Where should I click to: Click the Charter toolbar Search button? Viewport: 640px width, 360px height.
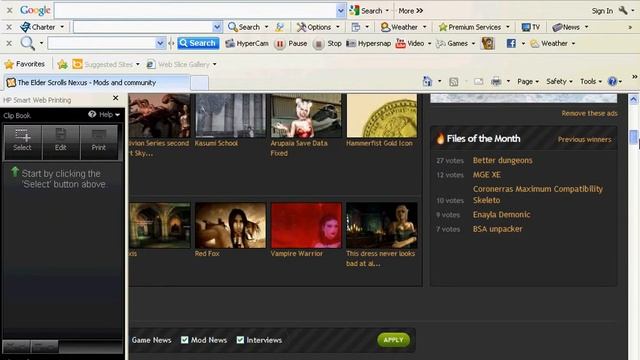[x=244, y=27]
